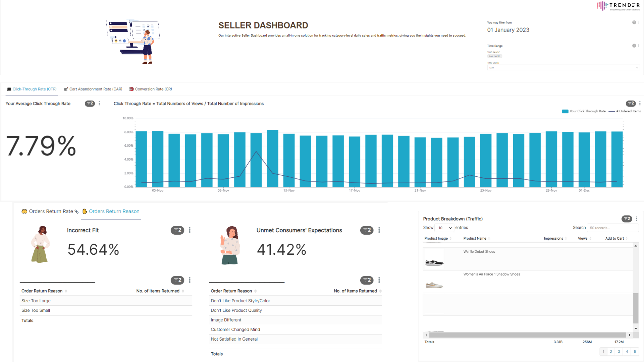
Task: Open the Time Range panel's three-dot menu
Action: tap(639, 46)
